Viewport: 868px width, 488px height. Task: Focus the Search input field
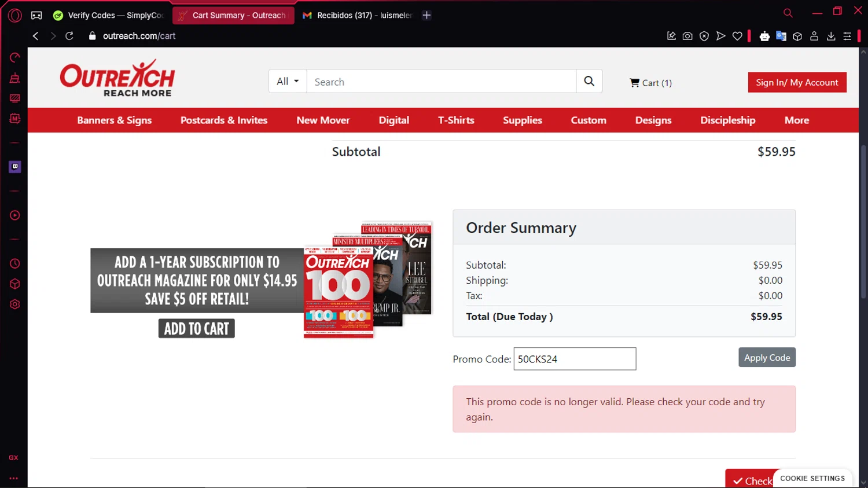pyautogui.click(x=442, y=81)
